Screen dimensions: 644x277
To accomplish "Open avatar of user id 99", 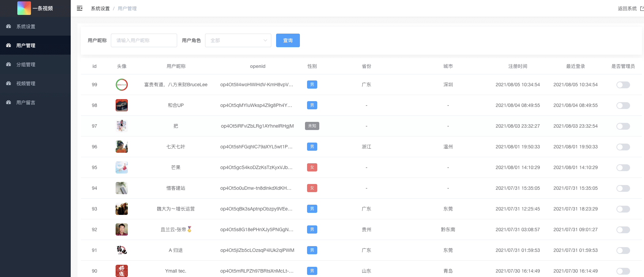I will click(x=122, y=85).
